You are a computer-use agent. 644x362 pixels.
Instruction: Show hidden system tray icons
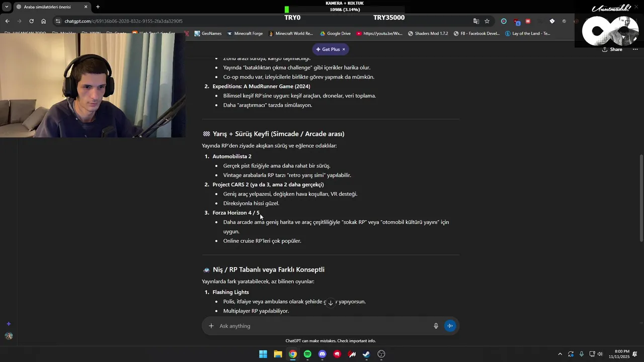560,354
